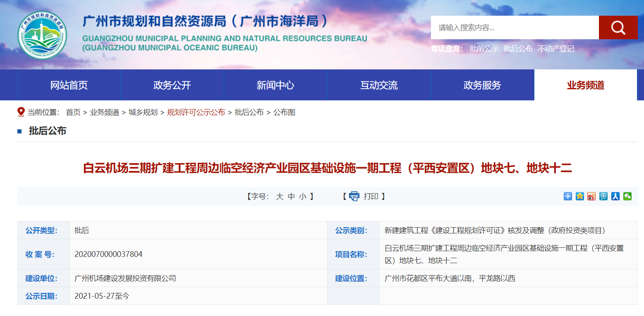
Task: Set font size to 中
Action: (291, 197)
